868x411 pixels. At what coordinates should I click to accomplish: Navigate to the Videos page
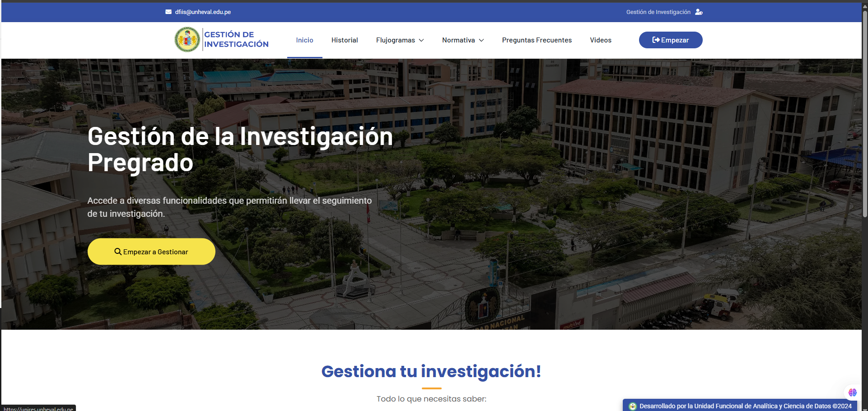(600, 40)
